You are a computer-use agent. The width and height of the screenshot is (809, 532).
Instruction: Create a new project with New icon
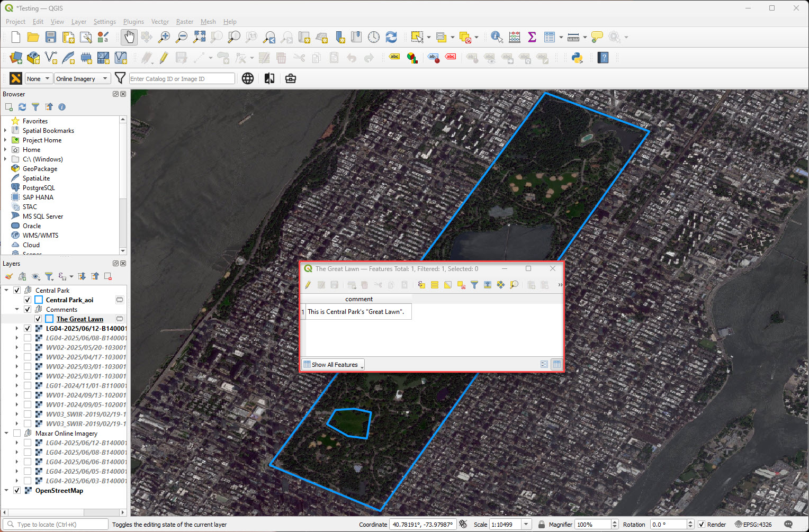pyautogui.click(x=16, y=37)
